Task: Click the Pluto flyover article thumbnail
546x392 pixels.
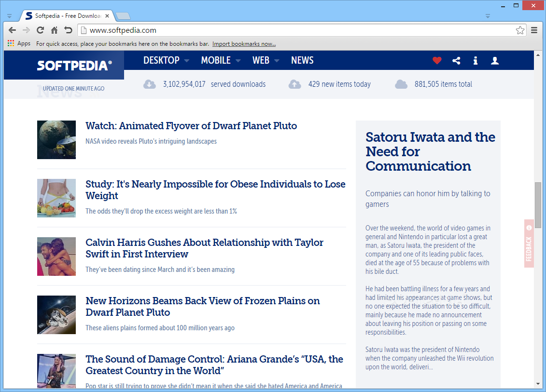Action: (56, 140)
